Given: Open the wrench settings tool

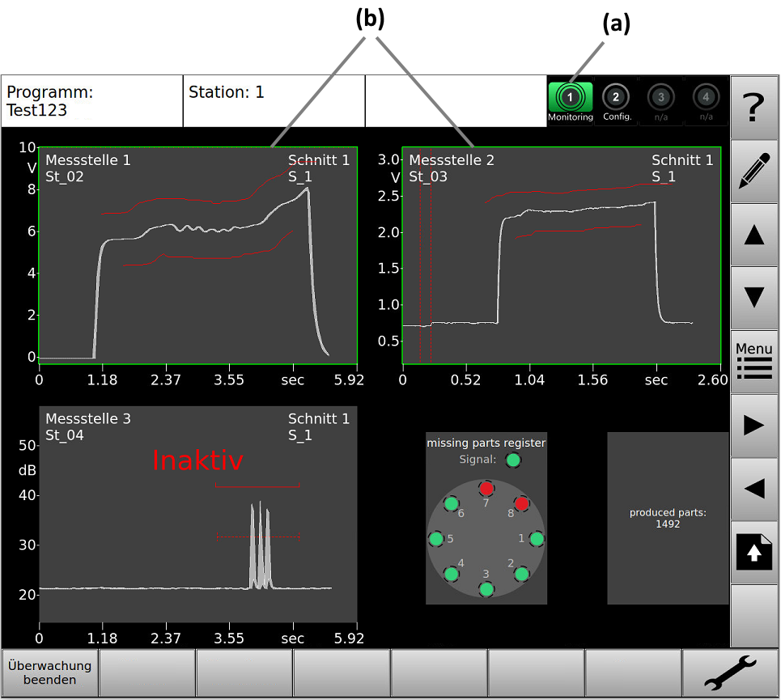Looking at the screenshot, I should point(729,673).
